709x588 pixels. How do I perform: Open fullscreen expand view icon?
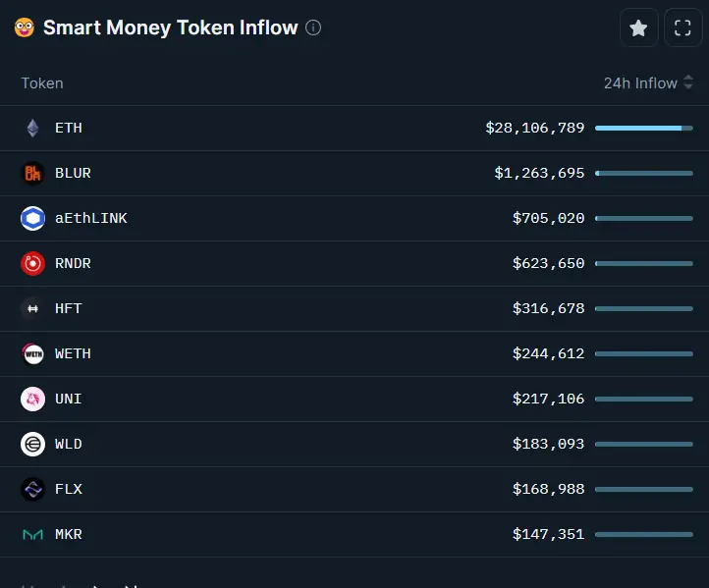point(682,28)
